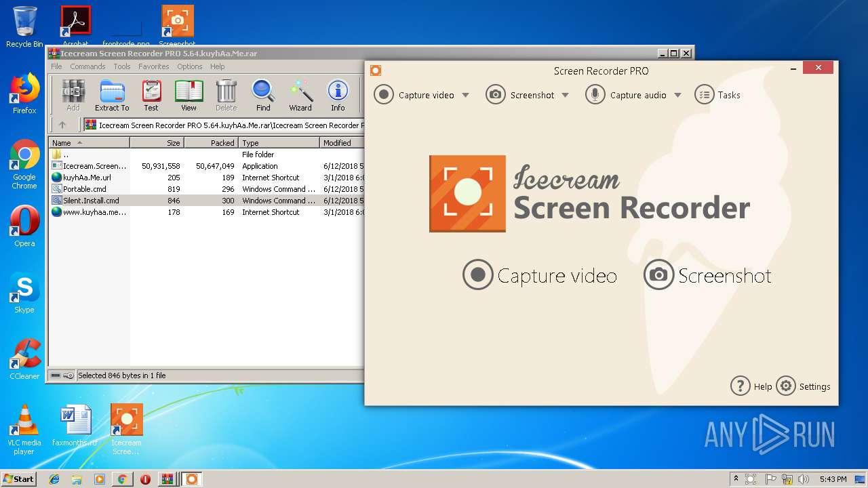
Task: Select Icecream.Screen... application file row
Action: pyautogui.click(x=207, y=166)
